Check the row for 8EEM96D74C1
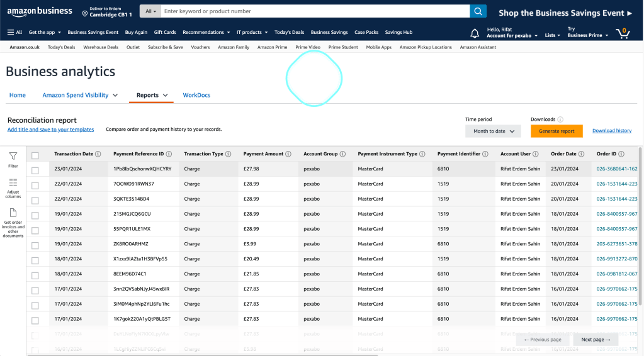 [x=35, y=275]
